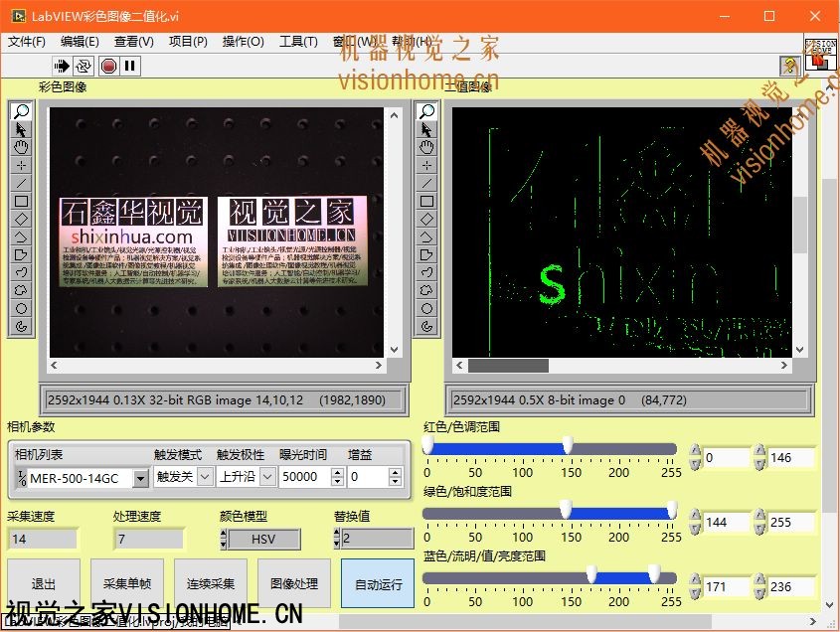This screenshot has width=840, height=632.
Task: Select Rotated Rectangle tool in color image palette
Action: [x=21, y=219]
